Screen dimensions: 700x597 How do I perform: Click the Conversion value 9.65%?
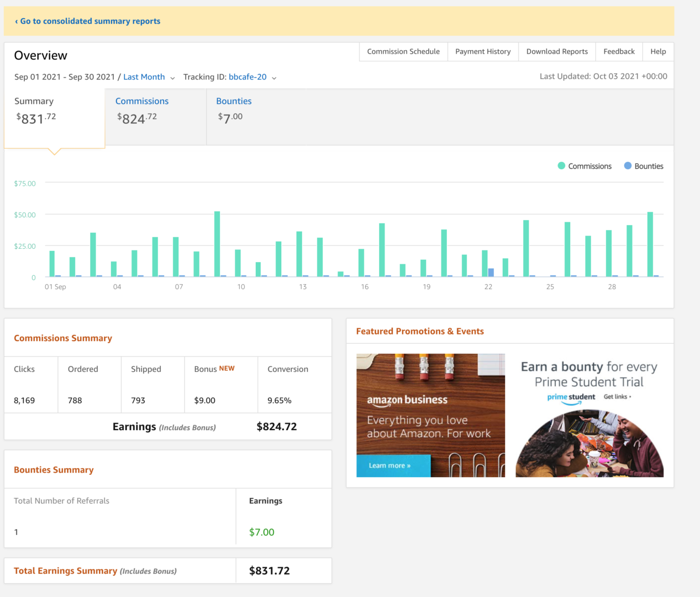(x=280, y=400)
